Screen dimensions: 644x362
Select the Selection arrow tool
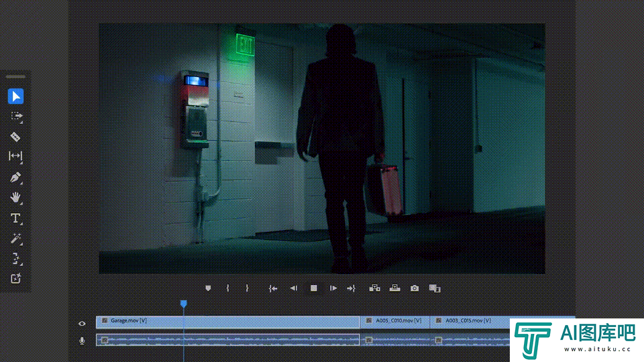point(15,97)
